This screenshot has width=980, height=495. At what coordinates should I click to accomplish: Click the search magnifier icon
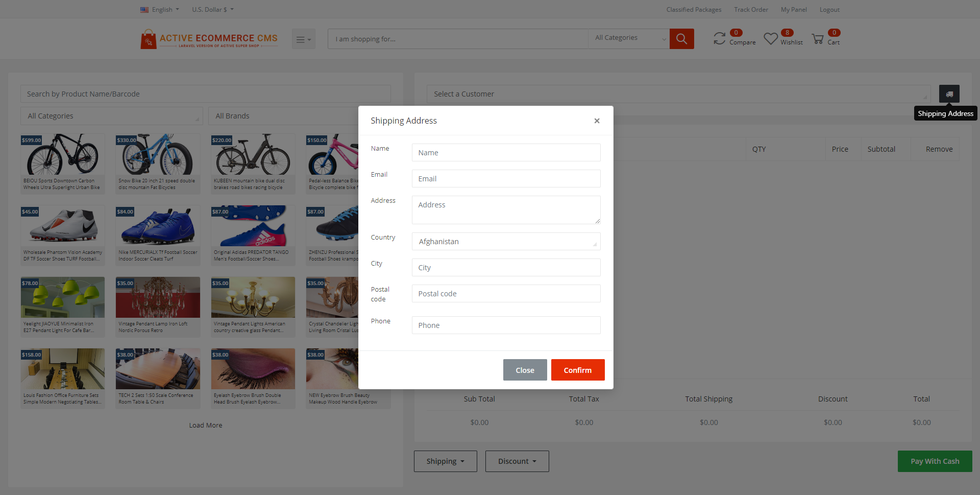coord(681,39)
